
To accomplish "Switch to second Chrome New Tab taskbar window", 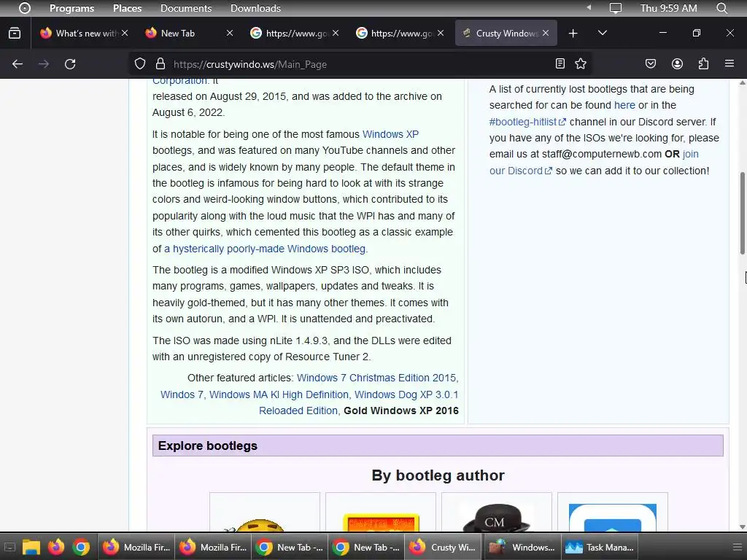I will tap(366, 547).
